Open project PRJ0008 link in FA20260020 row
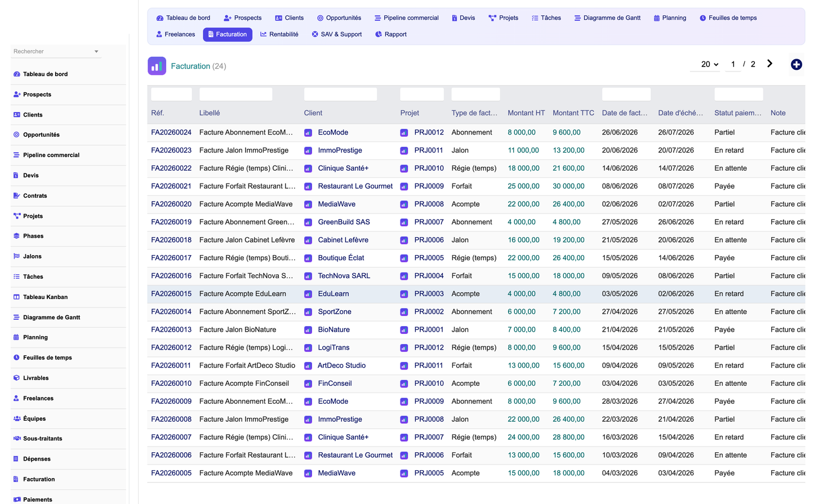Screen dimensions: 814x504 point(429,204)
